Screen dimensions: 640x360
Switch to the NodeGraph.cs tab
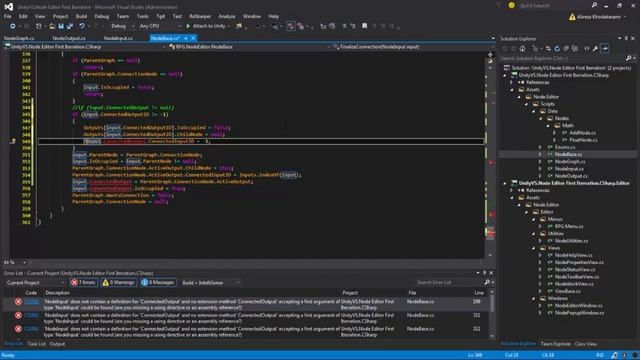[x=19, y=38]
